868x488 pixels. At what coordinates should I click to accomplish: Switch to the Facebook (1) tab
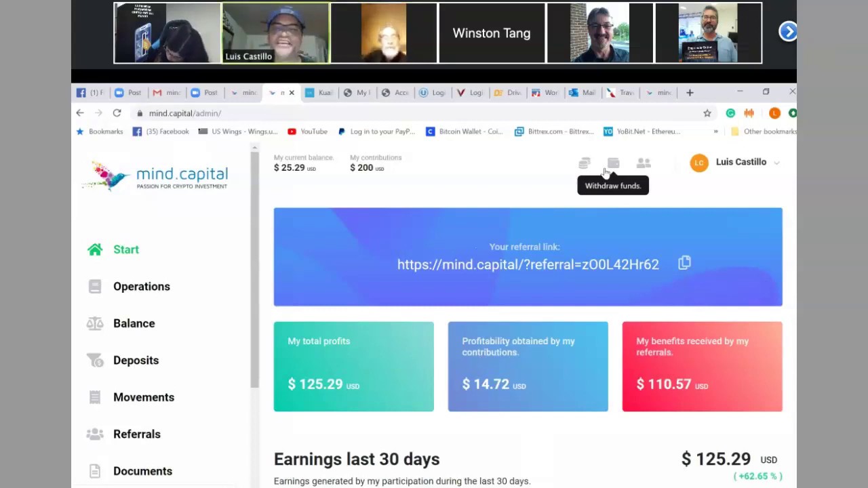coord(91,93)
